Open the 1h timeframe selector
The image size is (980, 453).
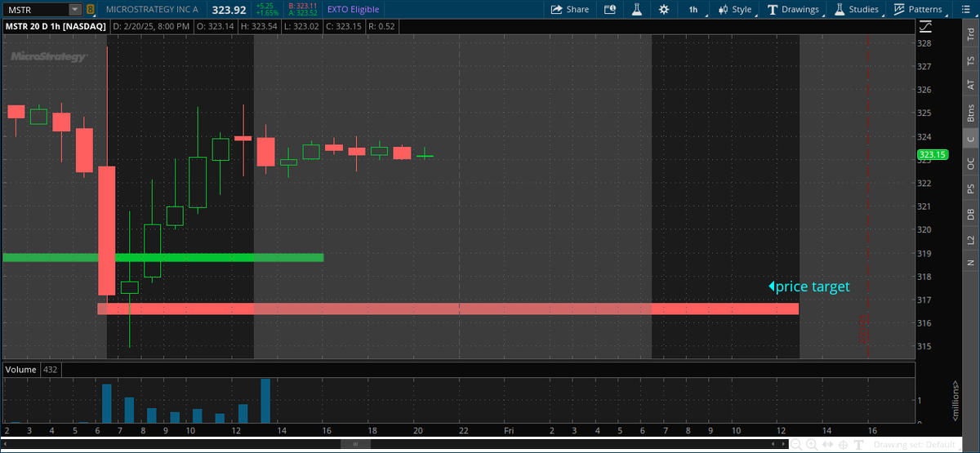693,10
